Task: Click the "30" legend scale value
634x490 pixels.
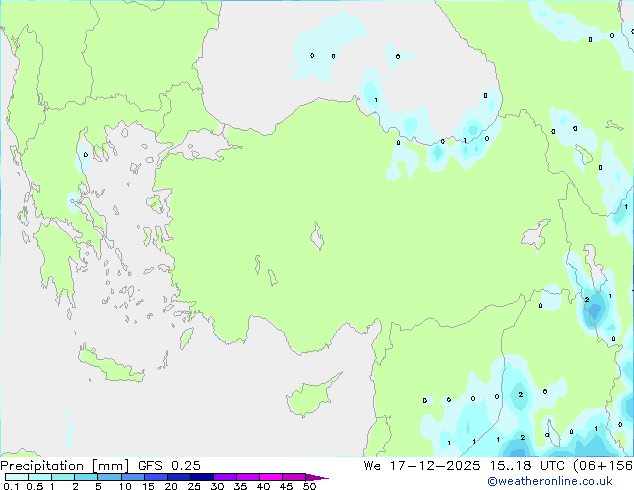Action: point(217,486)
